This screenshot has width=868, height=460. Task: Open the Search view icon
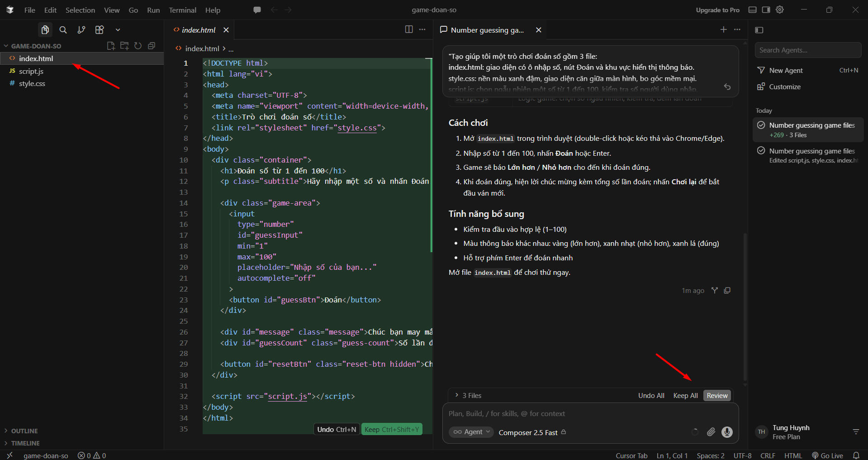pyautogui.click(x=63, y=30)
